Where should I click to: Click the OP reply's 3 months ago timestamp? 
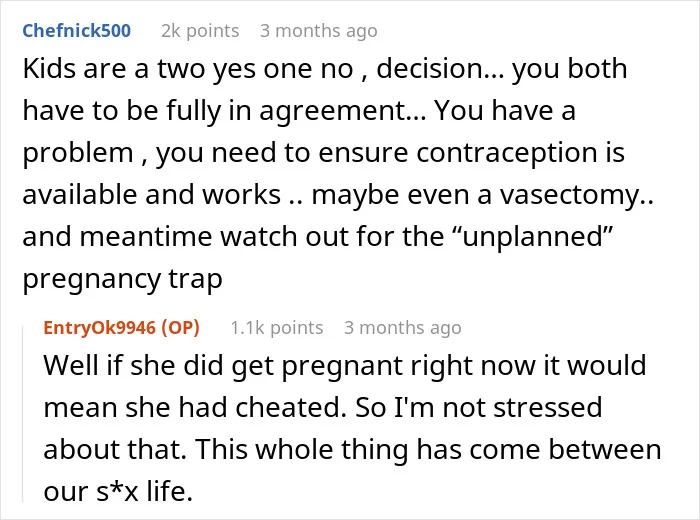(x=403, y=328)
